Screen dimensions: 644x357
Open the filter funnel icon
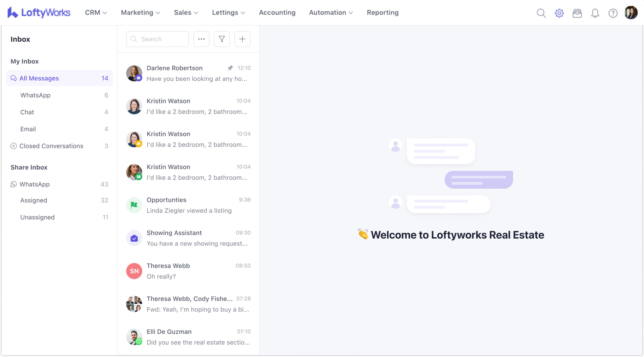tap(222, 39)
